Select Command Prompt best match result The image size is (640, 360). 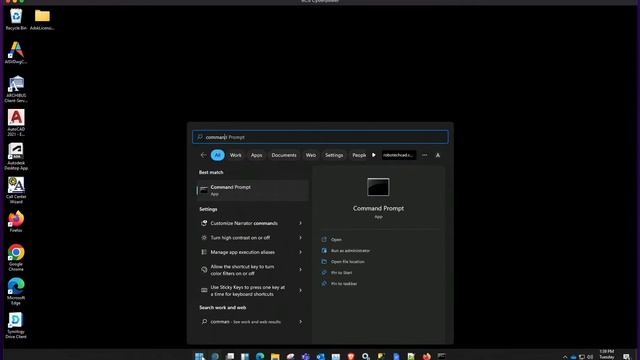click(x=253, y=190)
